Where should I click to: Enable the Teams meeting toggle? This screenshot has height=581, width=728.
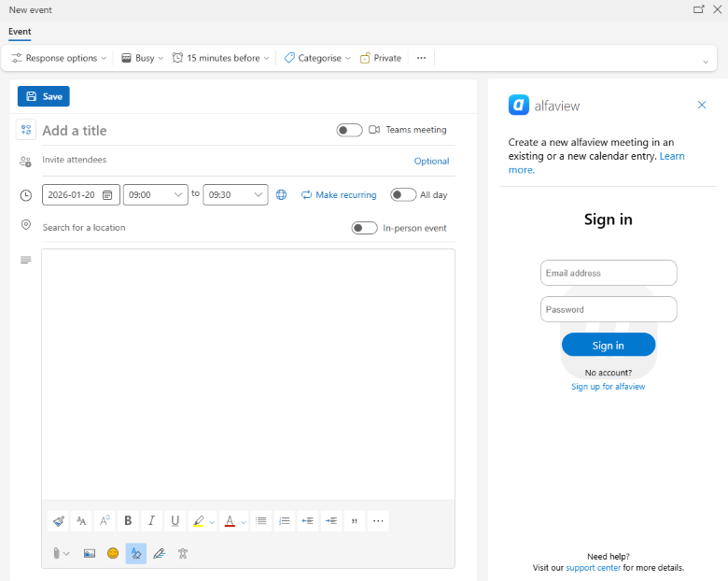(x=349, y=130)
